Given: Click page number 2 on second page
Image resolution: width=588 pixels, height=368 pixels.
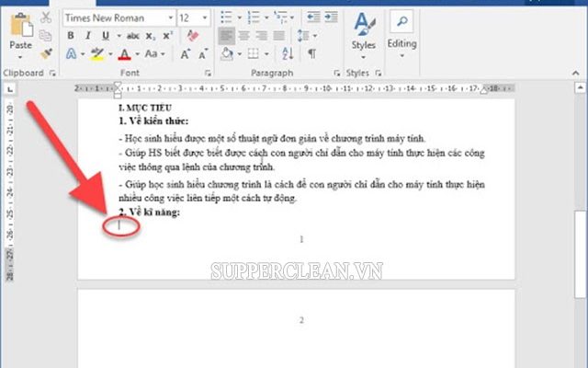Looking at the screenshot, I should coord(301,320).
